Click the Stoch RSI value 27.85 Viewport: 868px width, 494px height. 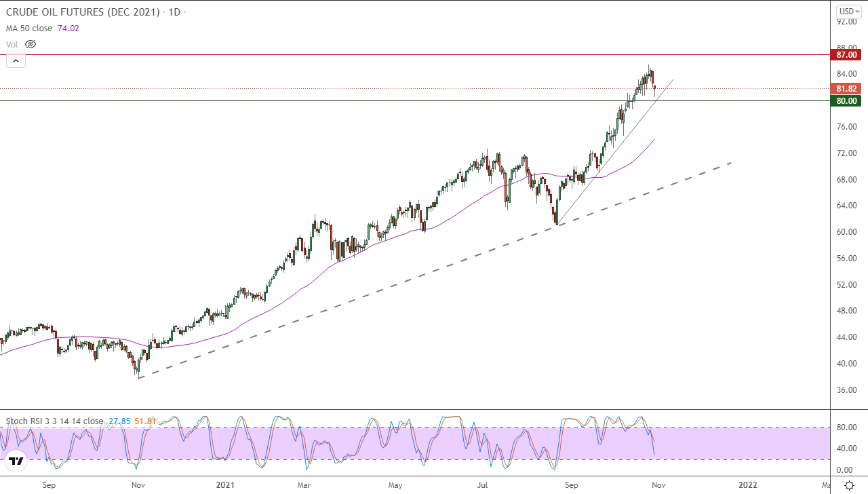tap(119, 421)
